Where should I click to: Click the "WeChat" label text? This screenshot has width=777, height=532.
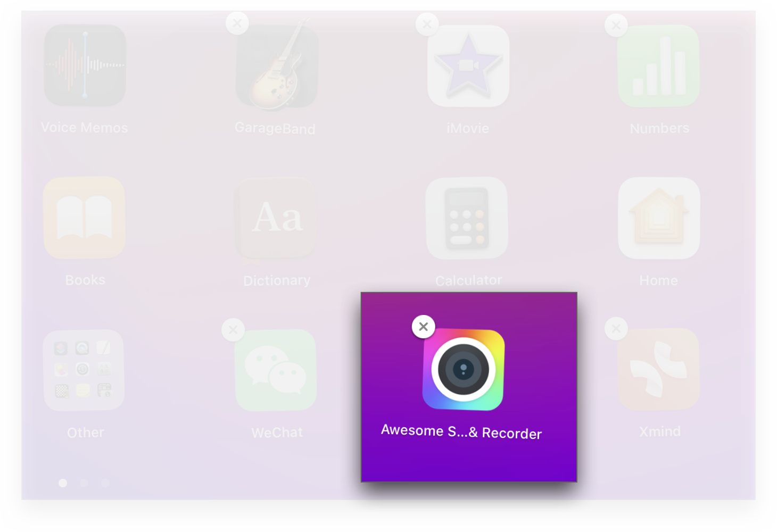[x=277, y=433]
